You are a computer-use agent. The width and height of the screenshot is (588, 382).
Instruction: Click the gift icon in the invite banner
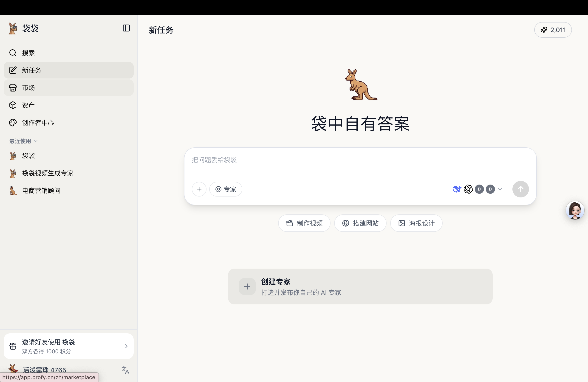click(13, 346)
